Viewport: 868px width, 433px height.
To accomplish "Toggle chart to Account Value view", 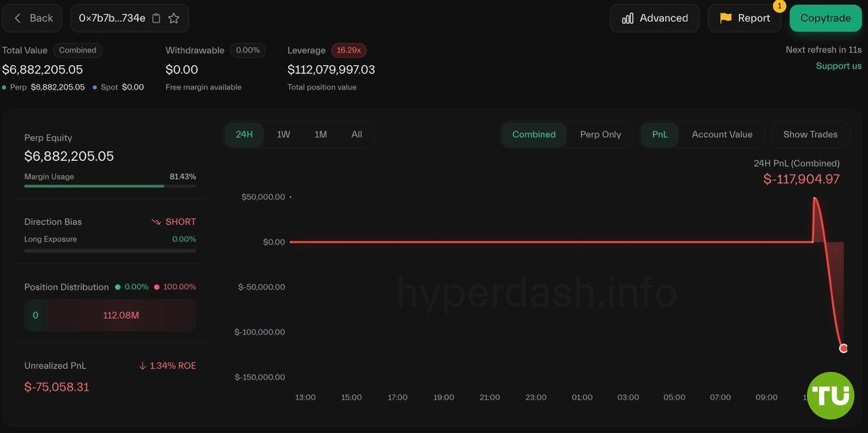I will (722, 134).
